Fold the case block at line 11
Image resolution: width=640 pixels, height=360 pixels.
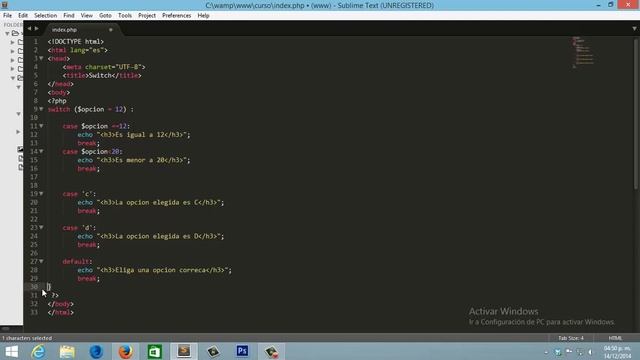coord(41,126)
